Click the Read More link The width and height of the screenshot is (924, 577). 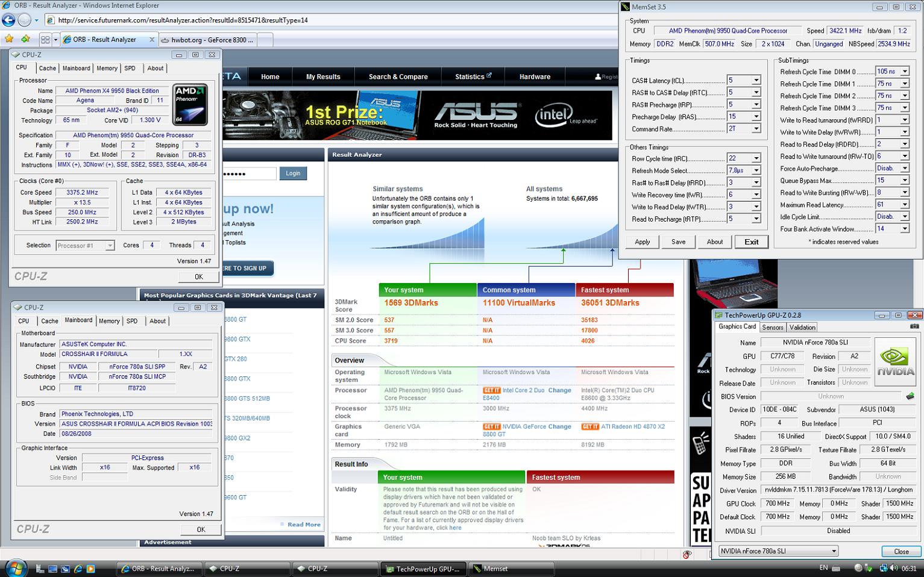coord(304,525)
